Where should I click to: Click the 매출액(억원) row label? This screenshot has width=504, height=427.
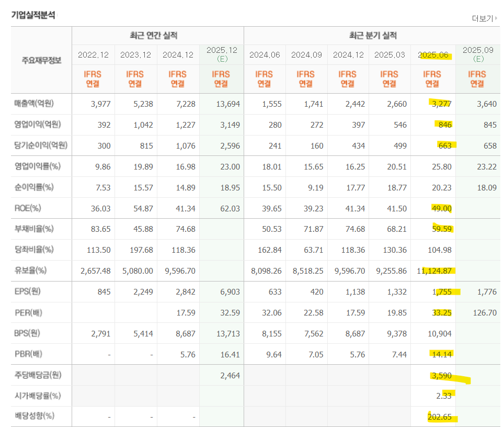pyautogui.click(x=34, y=104)
